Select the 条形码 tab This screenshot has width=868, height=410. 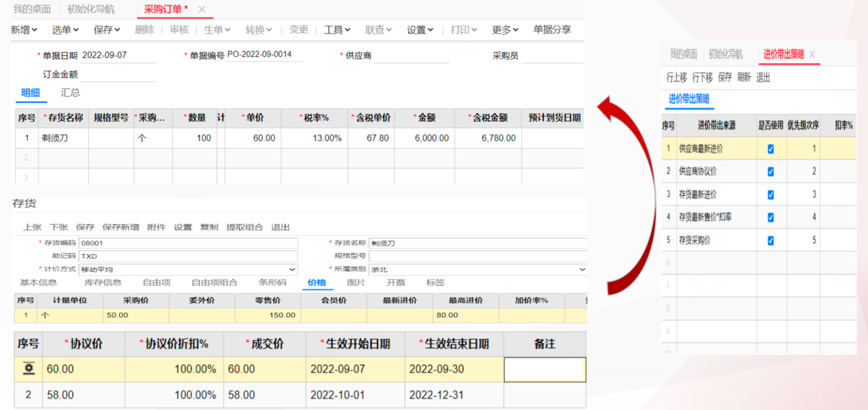point(272,282)
